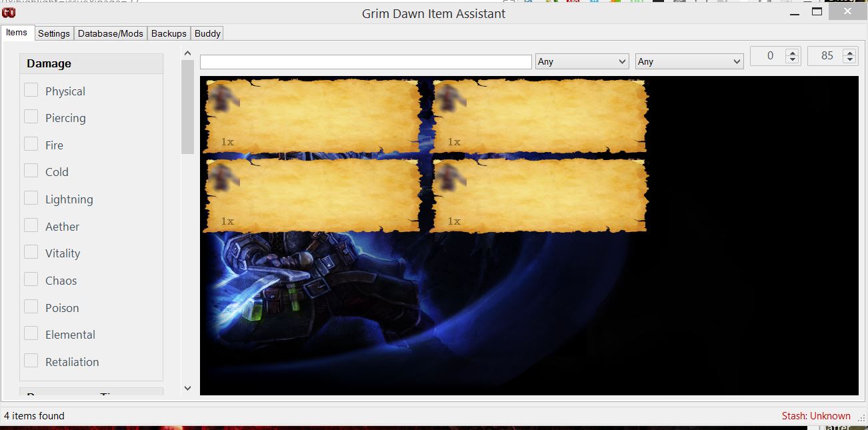Open the Database/Mods tab
The width and height of the screenshot is (868, 430).
click(111, 33)
